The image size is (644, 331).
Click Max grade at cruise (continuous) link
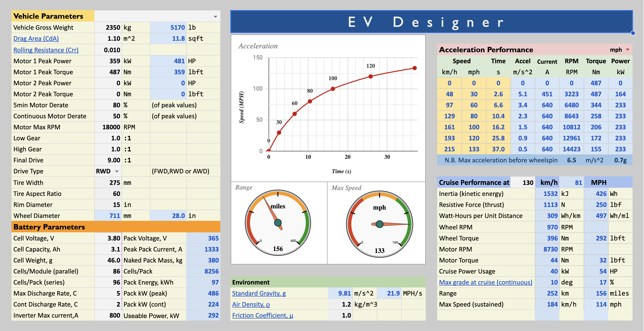(486, 282)
